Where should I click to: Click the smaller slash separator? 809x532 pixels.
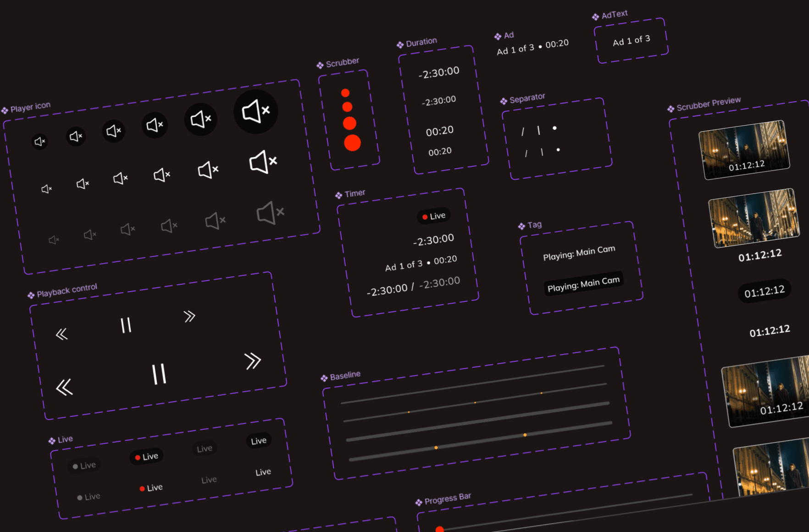(x=526, y=153)
